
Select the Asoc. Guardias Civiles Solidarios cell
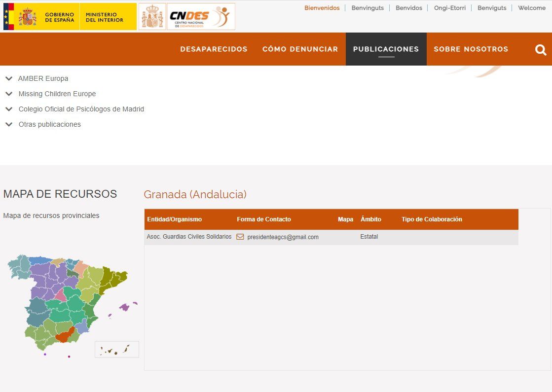pos(189,237)
